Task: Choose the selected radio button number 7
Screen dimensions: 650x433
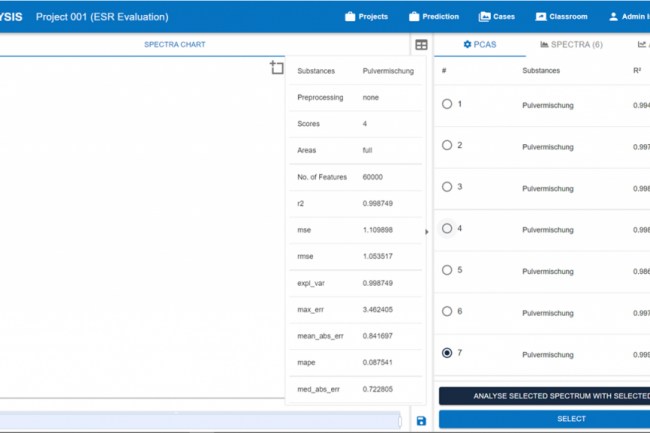Action: 447,353
